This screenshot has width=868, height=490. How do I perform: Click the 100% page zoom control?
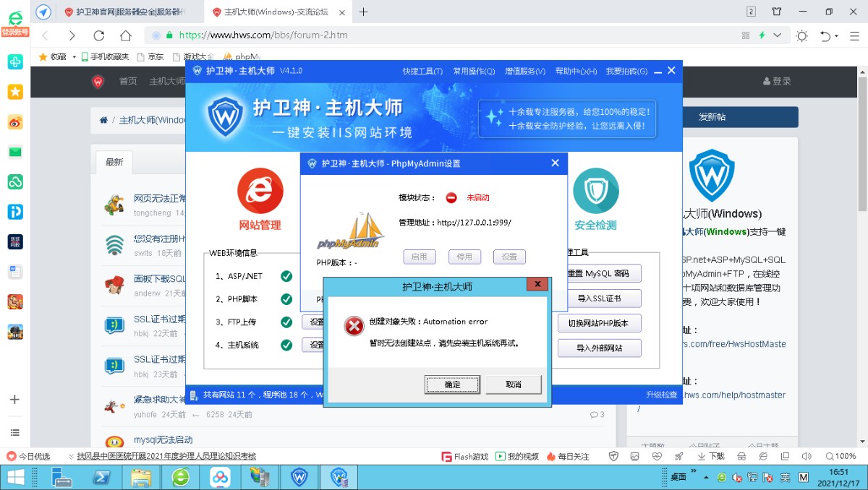841,456
